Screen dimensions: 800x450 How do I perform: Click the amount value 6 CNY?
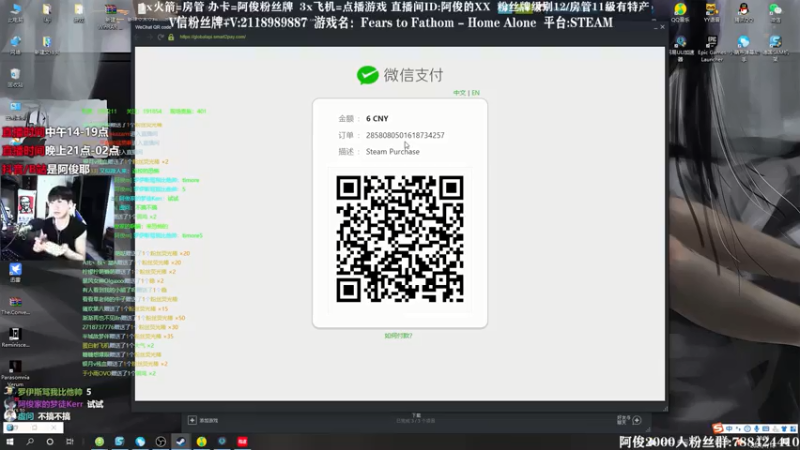(377, 118)
